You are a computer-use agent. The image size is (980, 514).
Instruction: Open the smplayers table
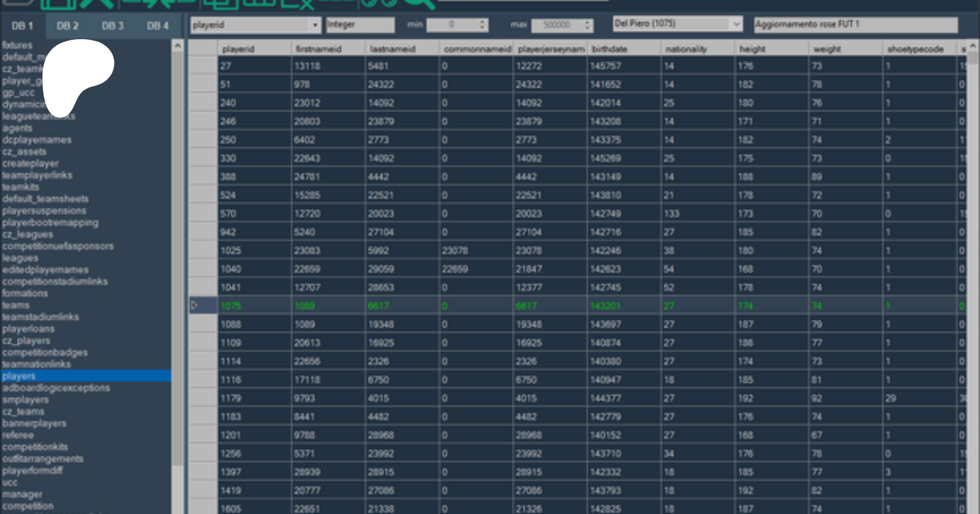click(x=26, y=400)
